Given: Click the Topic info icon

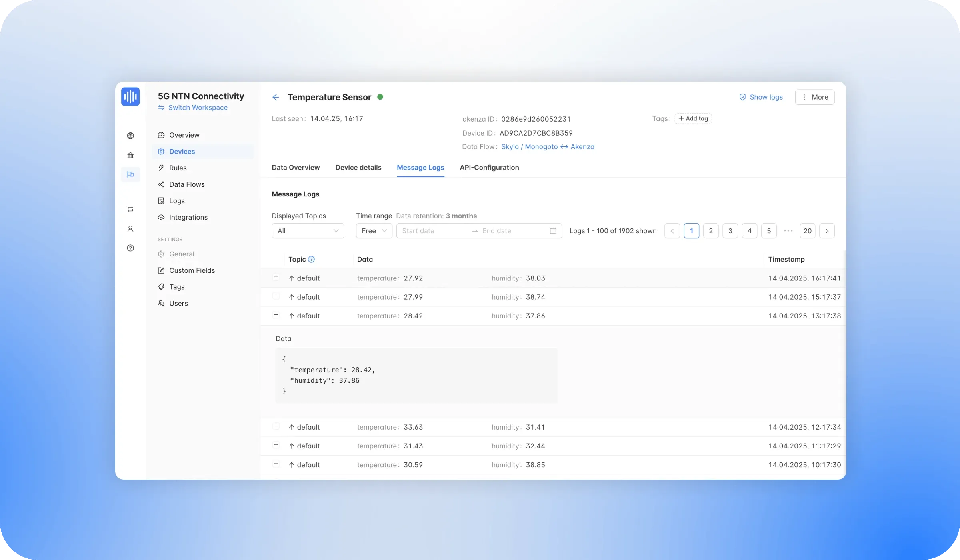Looking at the screenshot, I should [x=311, y=259].
